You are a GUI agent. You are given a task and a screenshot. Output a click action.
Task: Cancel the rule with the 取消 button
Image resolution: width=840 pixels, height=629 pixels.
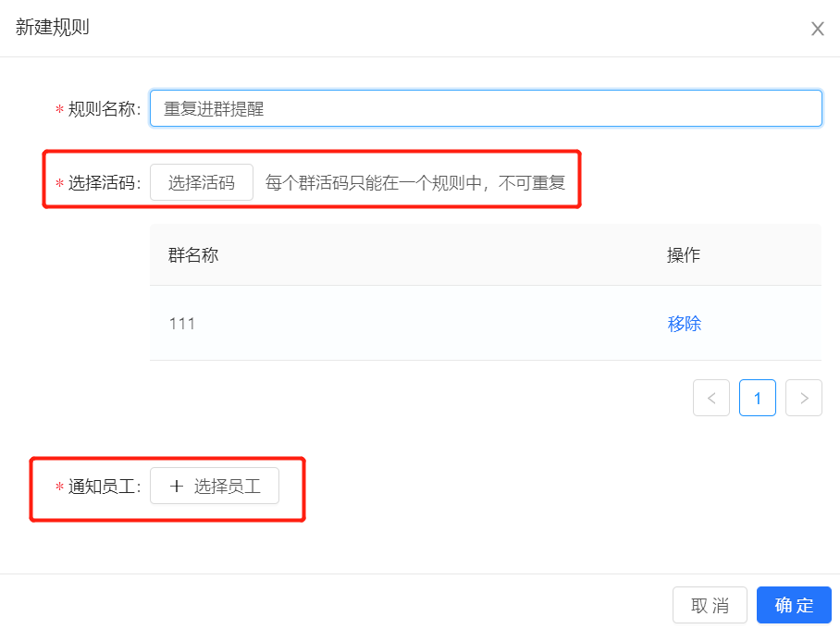tap(710, 605)
